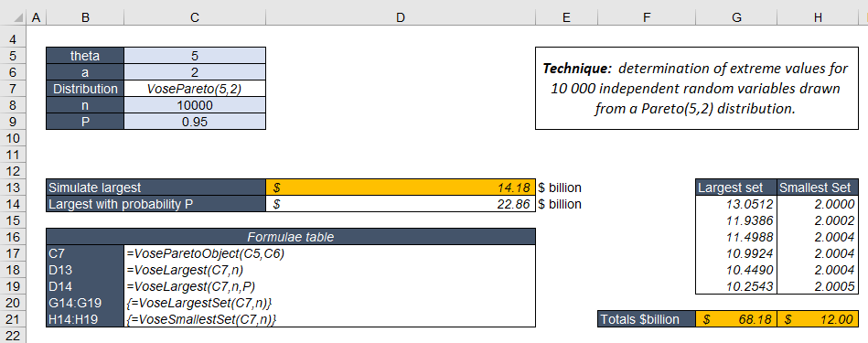Select cell showing 22.86
The height and width of the screenshot is (343, 868).
tap(401, 204)
